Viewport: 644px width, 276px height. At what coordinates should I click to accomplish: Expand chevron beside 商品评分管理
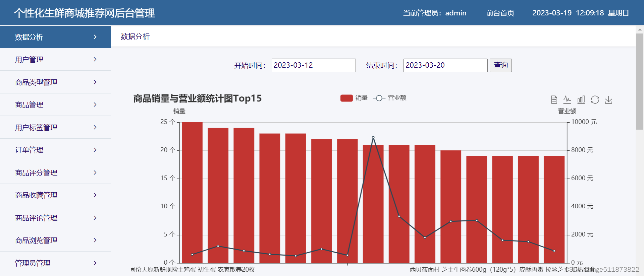[95, 172]
